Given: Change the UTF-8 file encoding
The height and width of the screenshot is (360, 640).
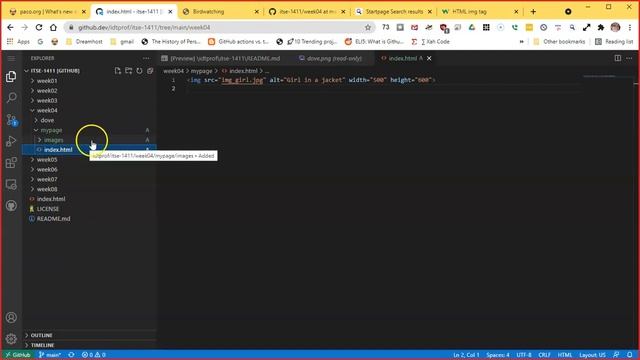Looking at the screenshot, I should coord(524,355).
